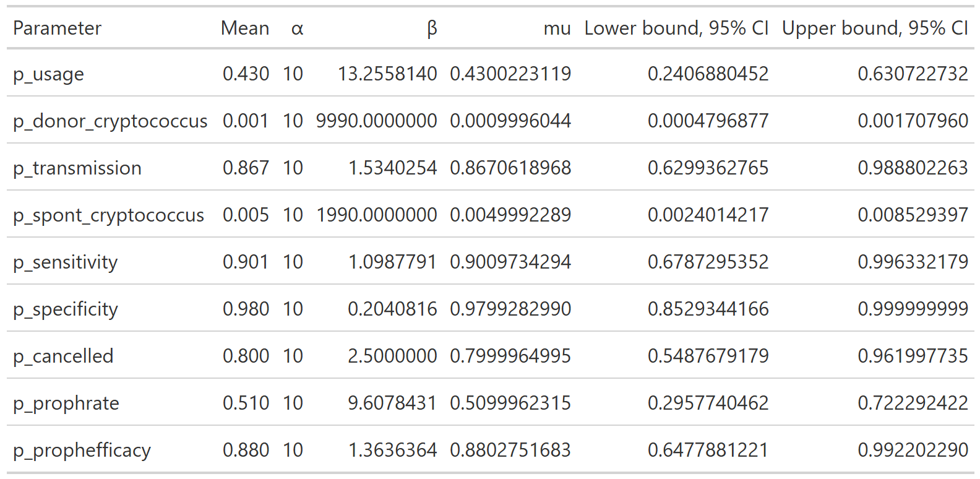Click the p_sensitivity parameter cell
This screenshot has height=479, width=980.
pyautogui.click(x=65, y=262)
